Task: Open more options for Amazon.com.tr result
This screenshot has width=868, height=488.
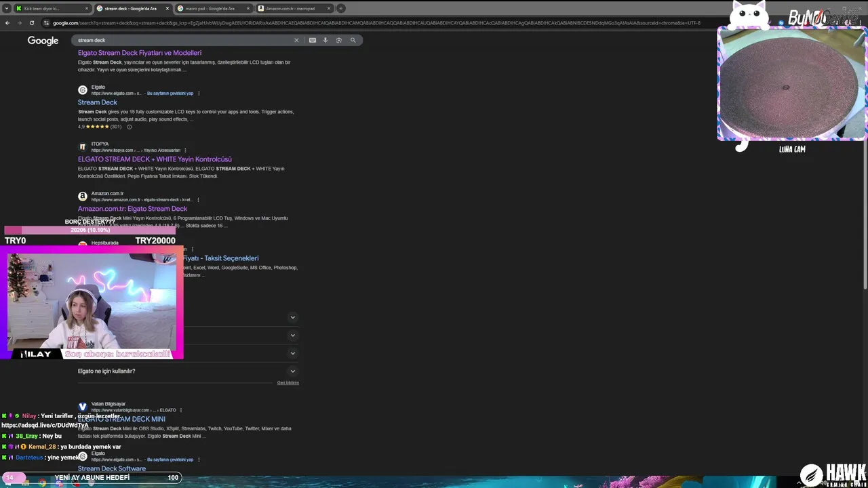Action: click(198, 200)
